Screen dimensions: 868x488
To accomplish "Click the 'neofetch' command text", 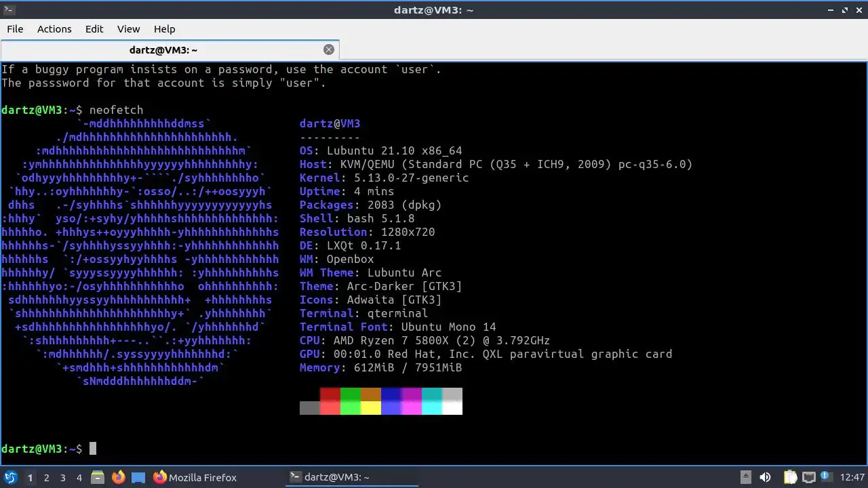I will [x=117, y=110].
